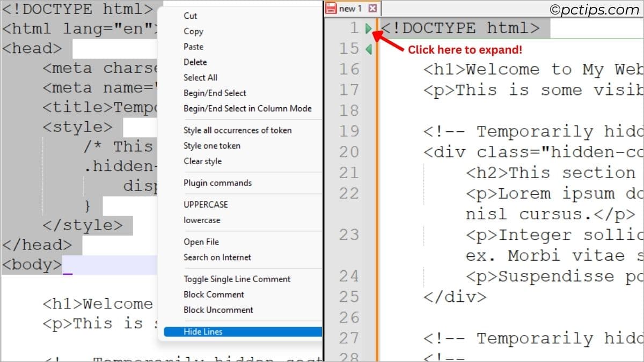Collapse section using line 15 green triangle
The width and height of the screenshot is (644, 362).
coord(369,48)
